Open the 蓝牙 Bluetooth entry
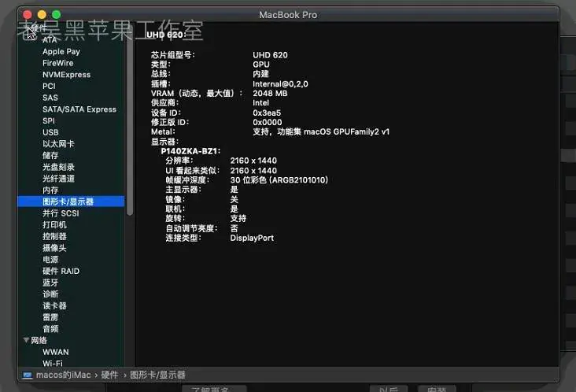This screenshot has width=576, height=392. tap(50, 283)
